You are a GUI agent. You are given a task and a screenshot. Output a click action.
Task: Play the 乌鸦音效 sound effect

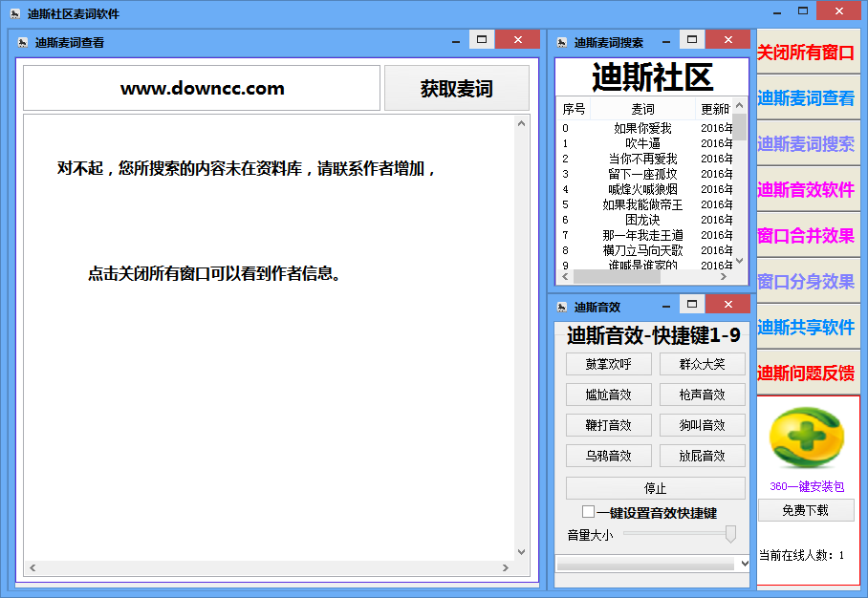(x=609, y=456)
